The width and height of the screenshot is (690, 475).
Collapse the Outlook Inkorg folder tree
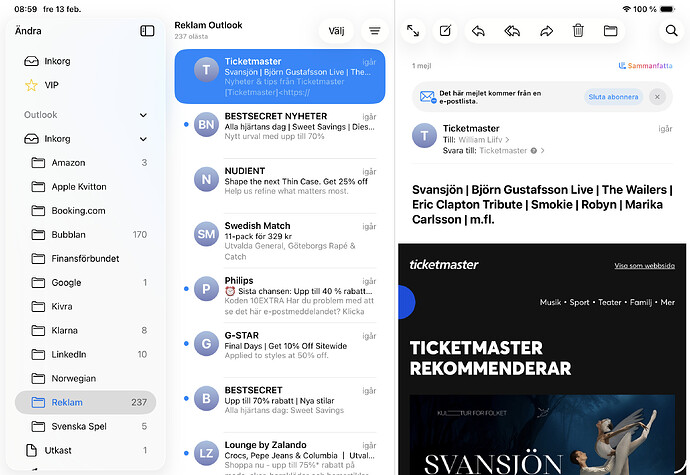coord(143,139)
